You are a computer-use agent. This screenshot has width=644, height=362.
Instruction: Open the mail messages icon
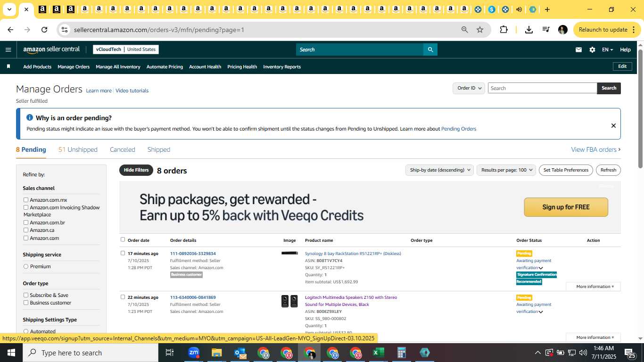point(578,49)
